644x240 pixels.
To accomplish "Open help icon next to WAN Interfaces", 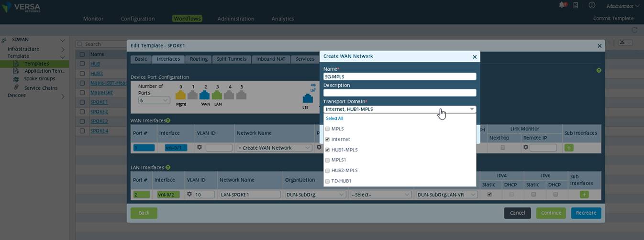I will click(x=168, y=120).
